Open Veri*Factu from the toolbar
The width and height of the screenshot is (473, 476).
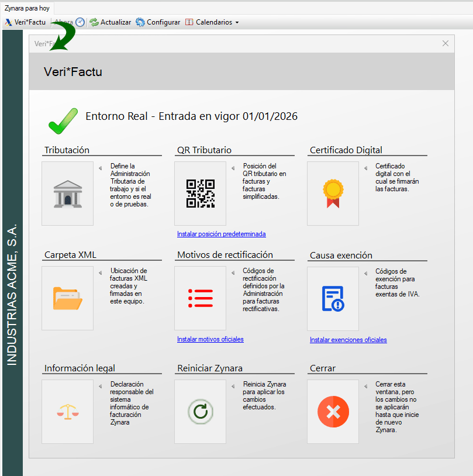[25, 22]
